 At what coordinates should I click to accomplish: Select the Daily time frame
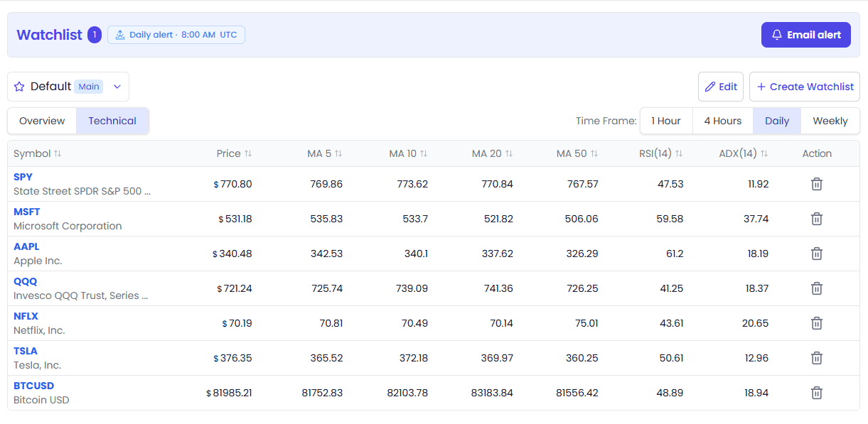[x=777, y=121]
